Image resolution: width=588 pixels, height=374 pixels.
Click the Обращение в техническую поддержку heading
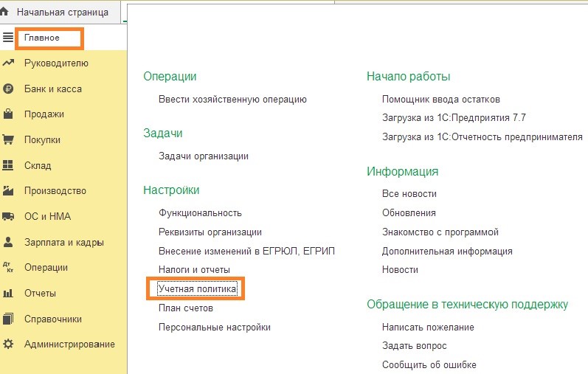(x=467, y=304)
